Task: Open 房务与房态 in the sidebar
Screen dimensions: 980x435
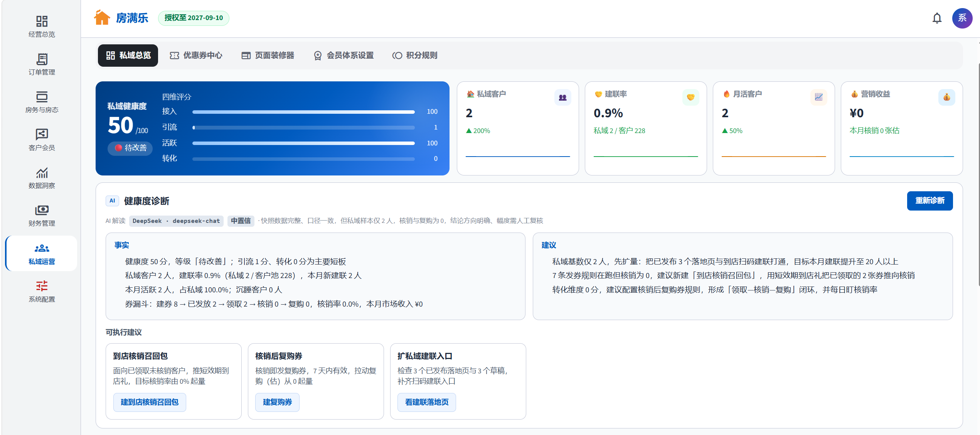Action: (x=42, y=102)
